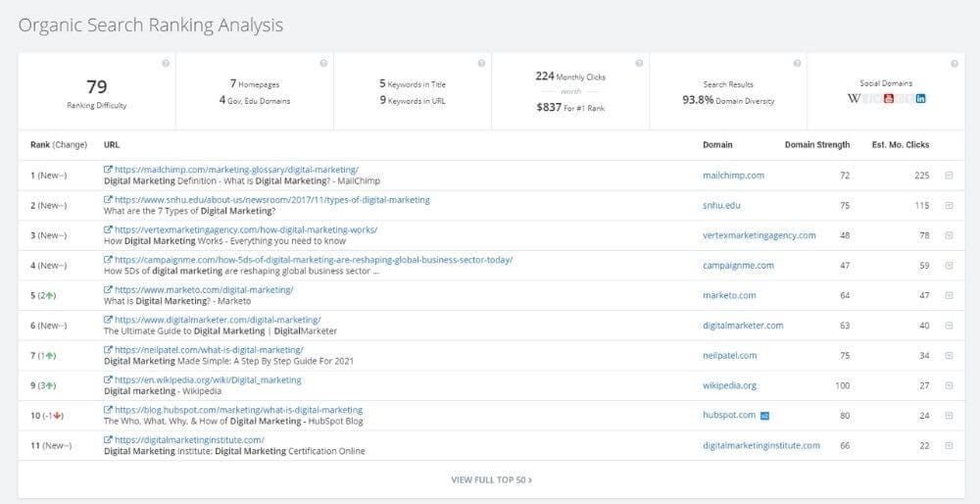
Task: Click the Rank column header
Action: coord(40,145)
